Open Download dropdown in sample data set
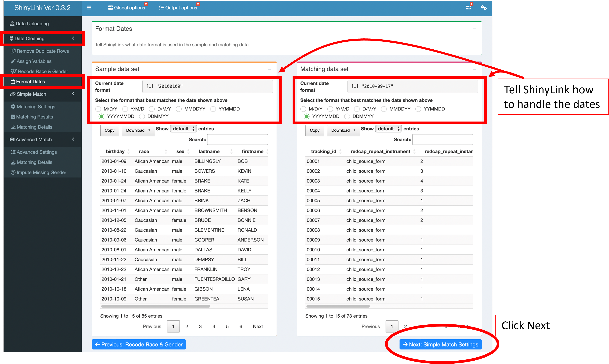The height and width of the screenshot is (364, 609). coord(138,130)
